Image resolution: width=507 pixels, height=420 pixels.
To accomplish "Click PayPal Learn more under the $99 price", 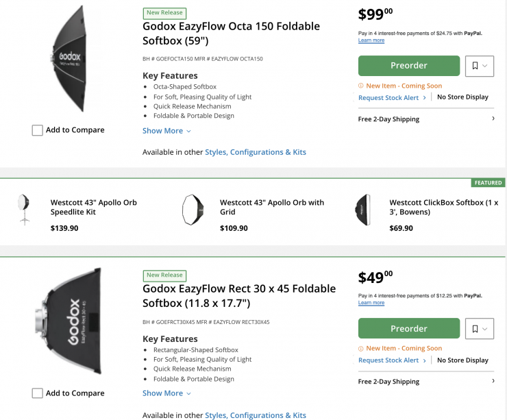I will pyautogui.click(x=371, y=40).
